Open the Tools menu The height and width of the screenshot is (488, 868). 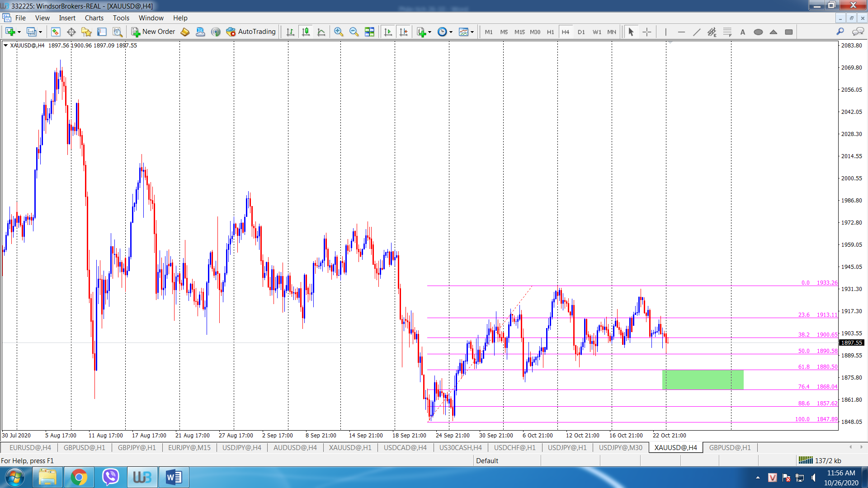coord(121,18)
